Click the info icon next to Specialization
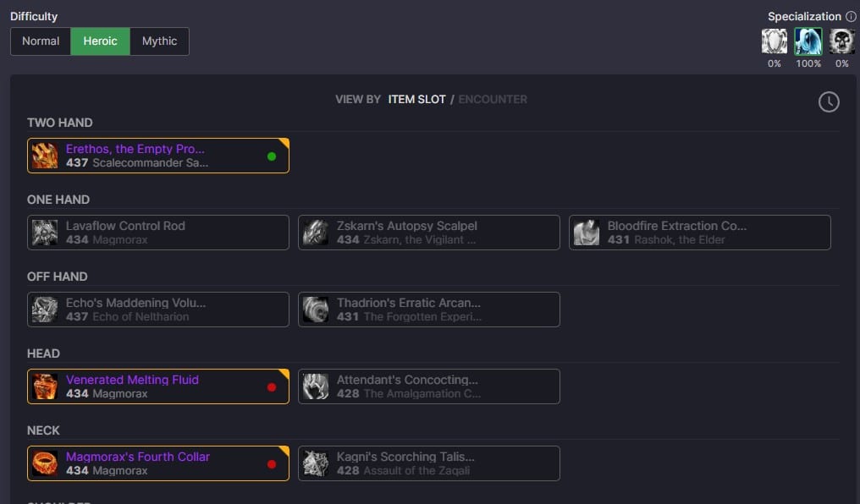The height and width of the screenshot is (504, 860). (x=851, y=17)
